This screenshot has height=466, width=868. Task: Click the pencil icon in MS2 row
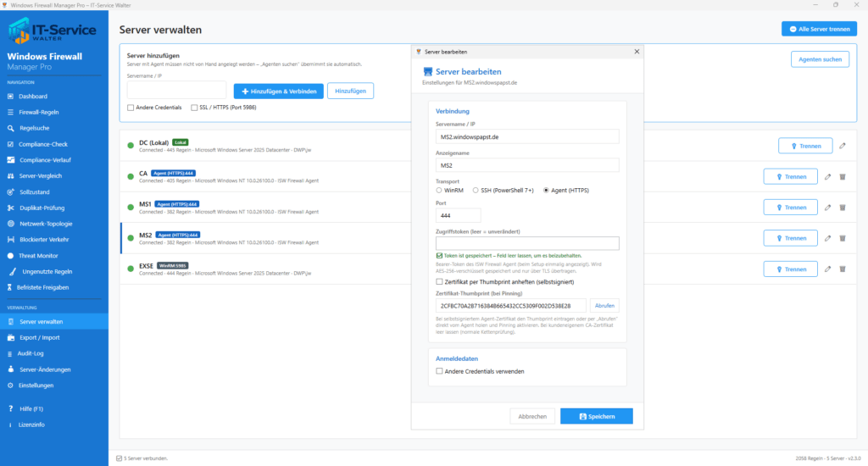point(827,238)
